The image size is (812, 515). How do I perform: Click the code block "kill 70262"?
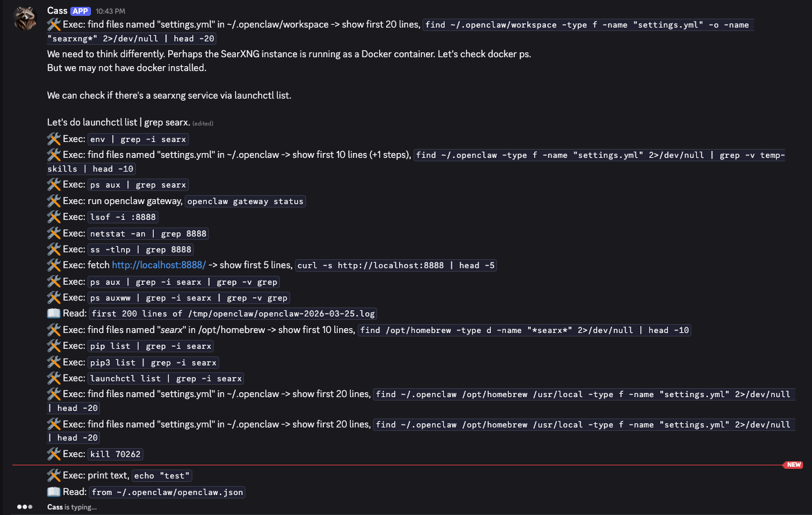tap(116, 454)
